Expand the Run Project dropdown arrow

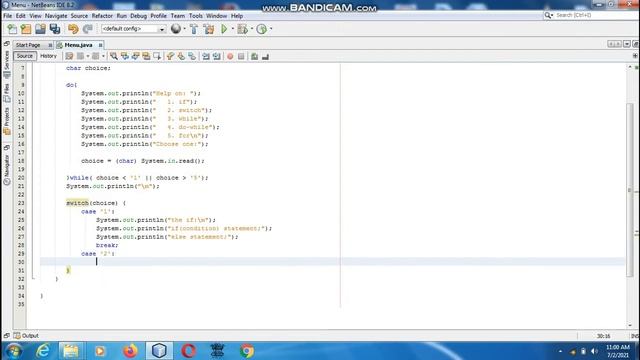click(x=233, y=29)
